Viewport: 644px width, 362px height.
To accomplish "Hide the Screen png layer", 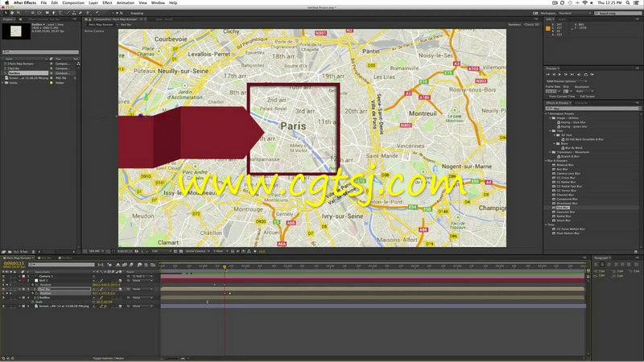I will pos(3,306).
